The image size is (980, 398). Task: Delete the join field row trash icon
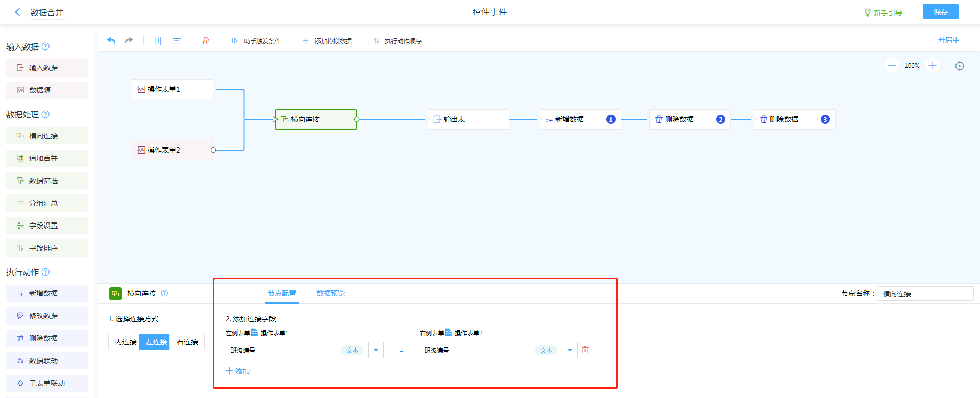pyautogui.click(x=585, y=350)
